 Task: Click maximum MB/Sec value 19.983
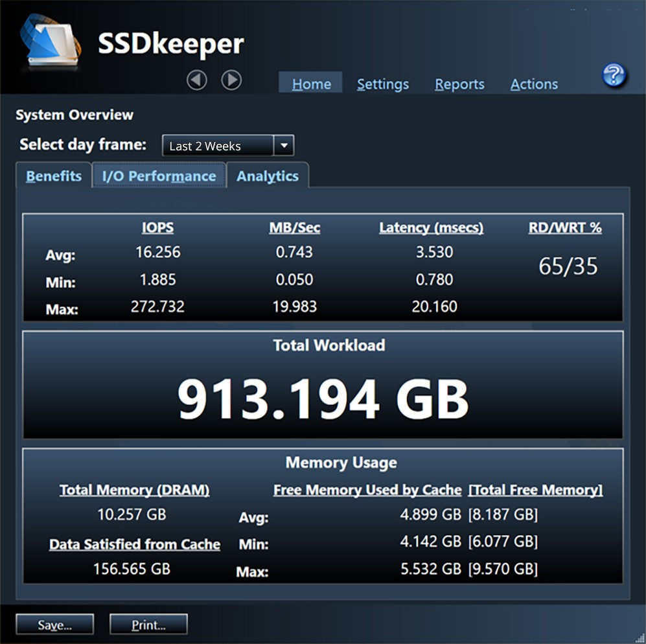pyautogui.click(x=295, y=306)
